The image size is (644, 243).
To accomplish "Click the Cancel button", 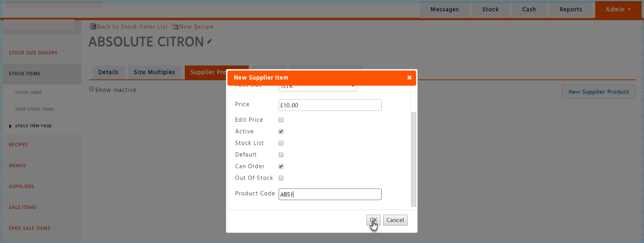I will click(395, 220).
